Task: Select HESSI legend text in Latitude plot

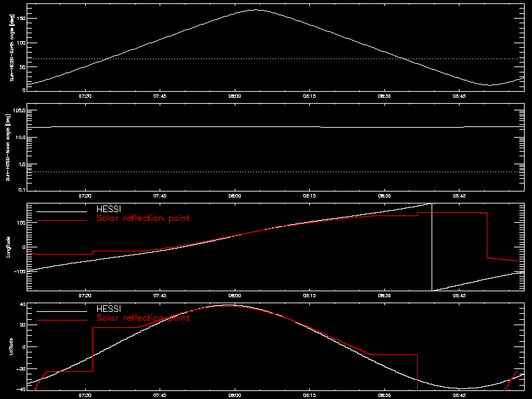Action: pyautogui.click(x=108, y=309)
